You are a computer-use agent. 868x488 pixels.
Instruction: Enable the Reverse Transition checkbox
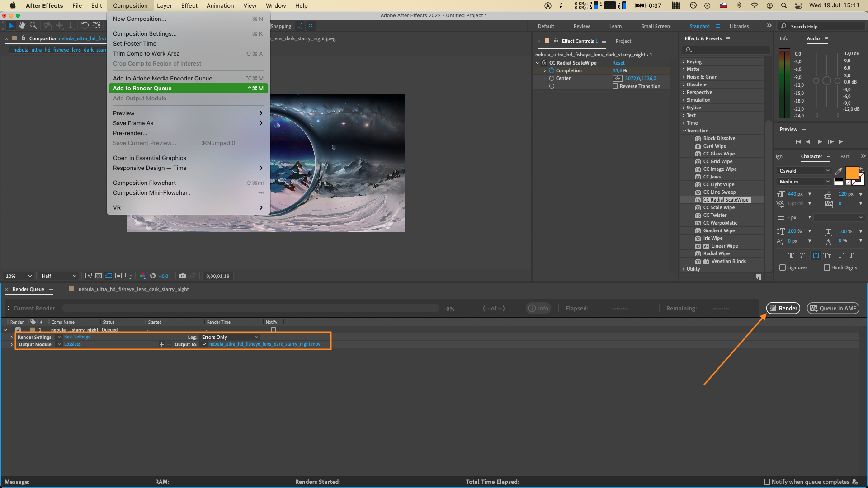[615, 86]
